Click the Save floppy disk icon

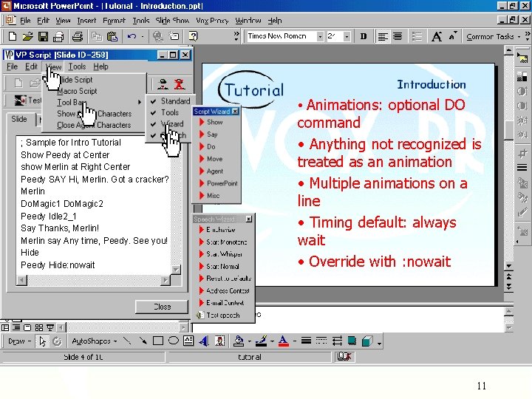pyautogui.click(x=43, y=36)
